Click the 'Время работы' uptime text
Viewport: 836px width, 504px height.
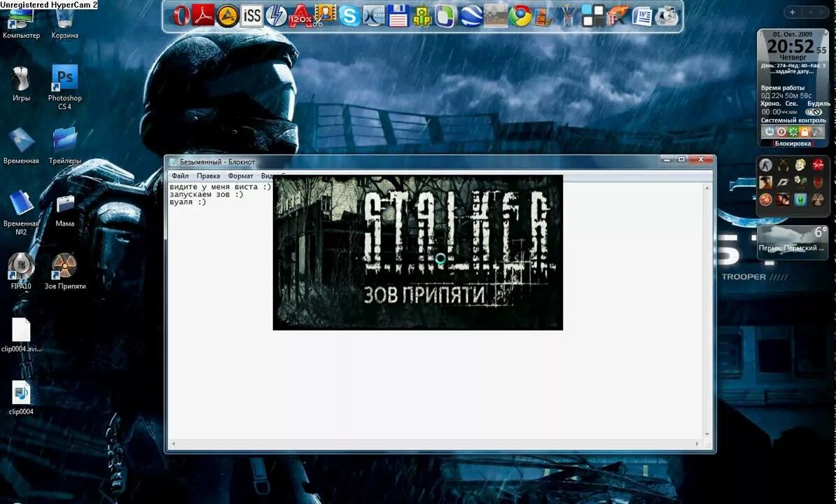(783, 88)
